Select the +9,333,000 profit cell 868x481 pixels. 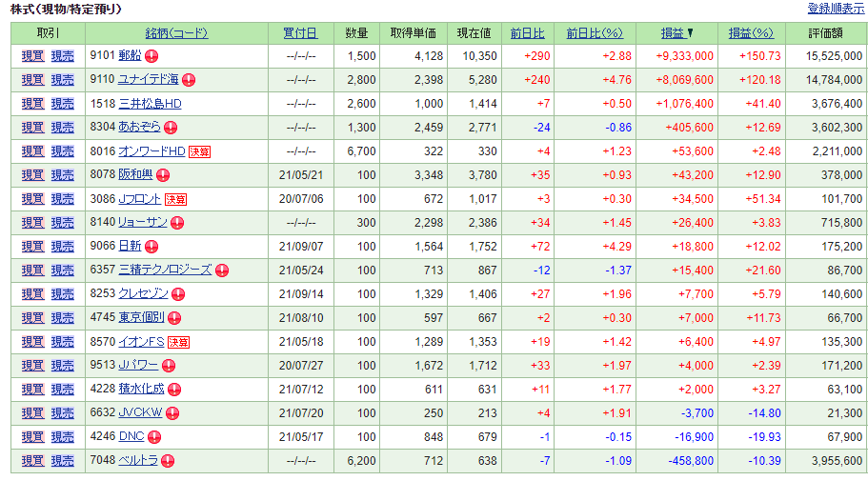(x=677, y=56)
